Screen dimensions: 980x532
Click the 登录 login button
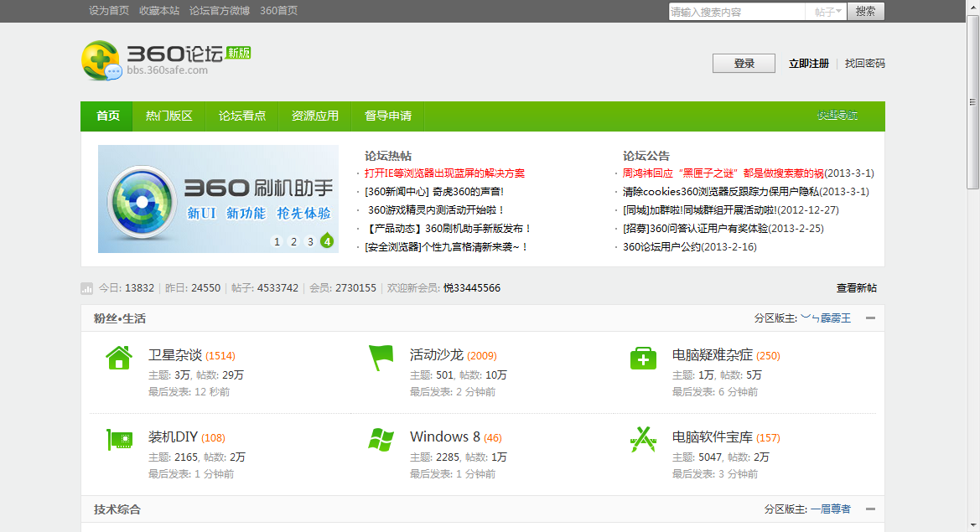coord(744,63)
